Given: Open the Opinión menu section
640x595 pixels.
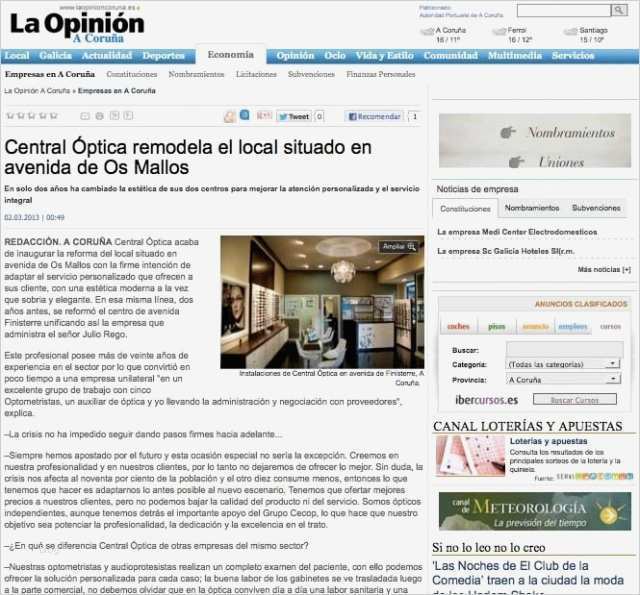Looking at the screenshot, I should tap(295, 56).
